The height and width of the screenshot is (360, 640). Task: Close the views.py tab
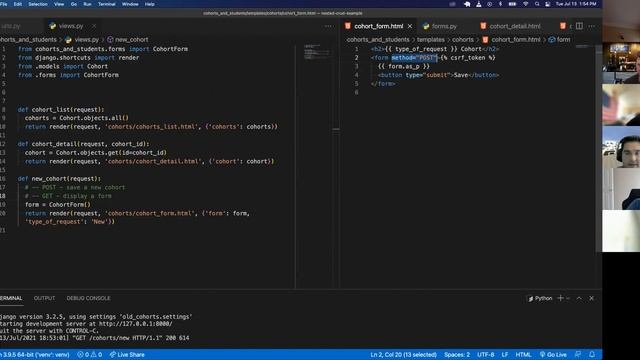[94, 26]
